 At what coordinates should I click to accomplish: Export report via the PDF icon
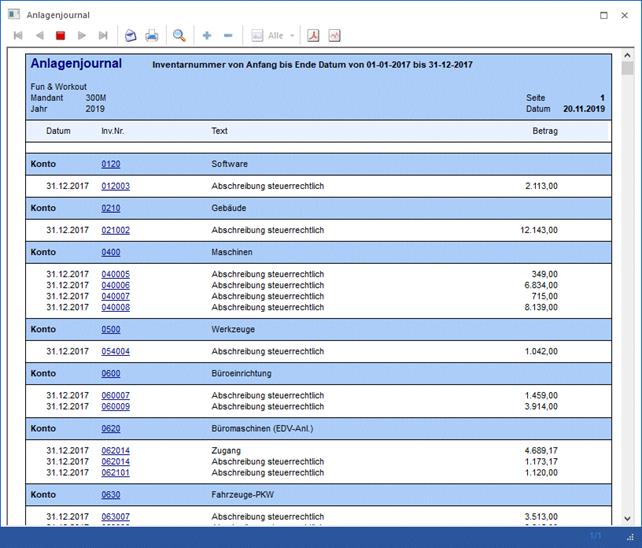tap(313, 36)
